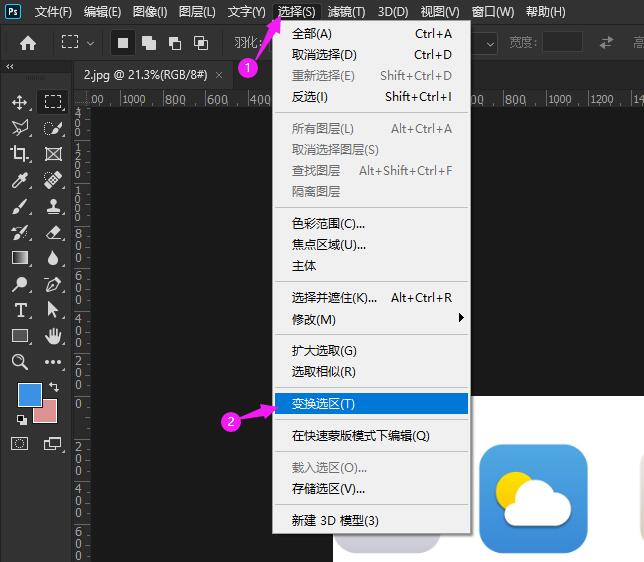
Task: Select the Zoom tool
Action: [20, 362]
